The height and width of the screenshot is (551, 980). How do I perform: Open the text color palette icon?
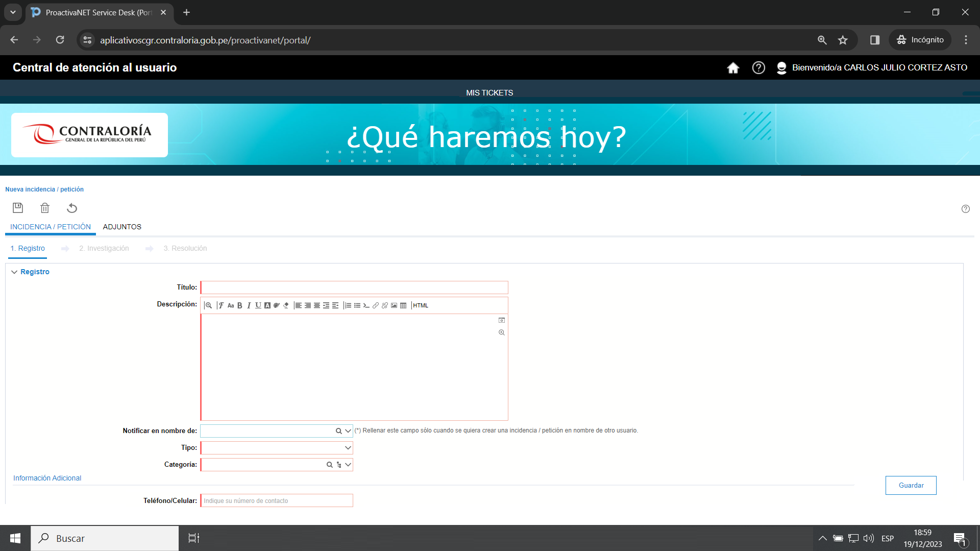[x=276, y=305]
